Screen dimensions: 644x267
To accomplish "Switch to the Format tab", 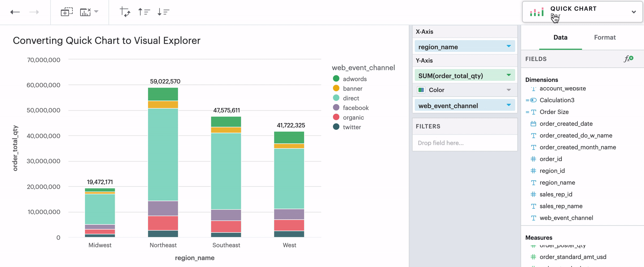I will [604, 37].
